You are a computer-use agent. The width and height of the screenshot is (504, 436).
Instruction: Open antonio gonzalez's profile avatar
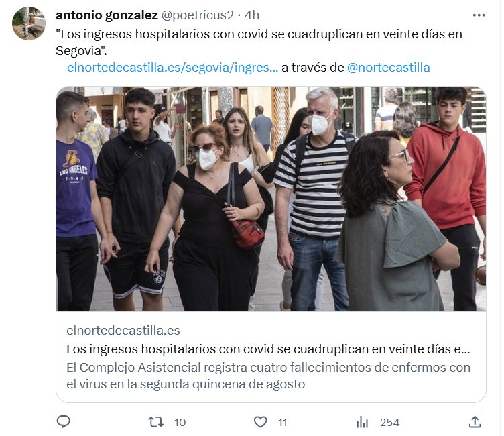click(29, 23)
